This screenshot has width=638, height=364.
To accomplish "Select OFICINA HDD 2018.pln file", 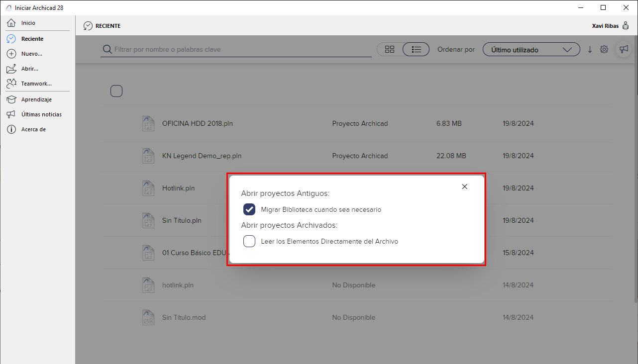I will (197, 123).
